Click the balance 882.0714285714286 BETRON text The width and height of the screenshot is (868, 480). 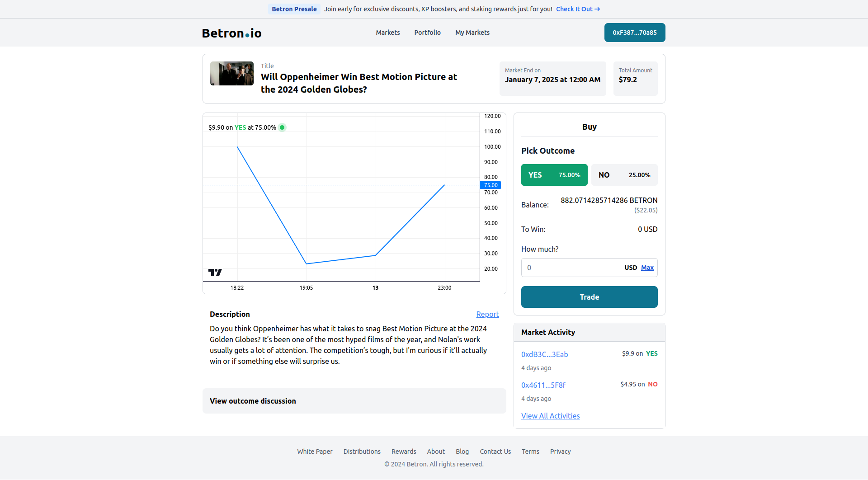(609, 200)
